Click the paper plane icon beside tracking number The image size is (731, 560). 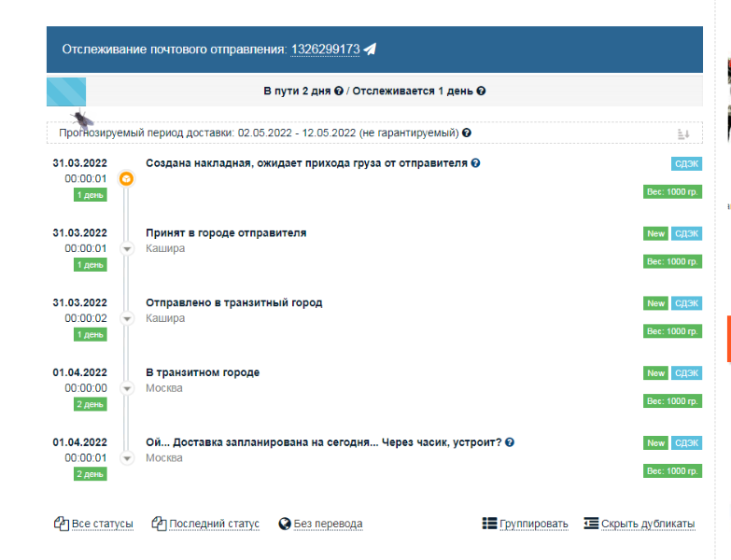(x=371, y=49)
